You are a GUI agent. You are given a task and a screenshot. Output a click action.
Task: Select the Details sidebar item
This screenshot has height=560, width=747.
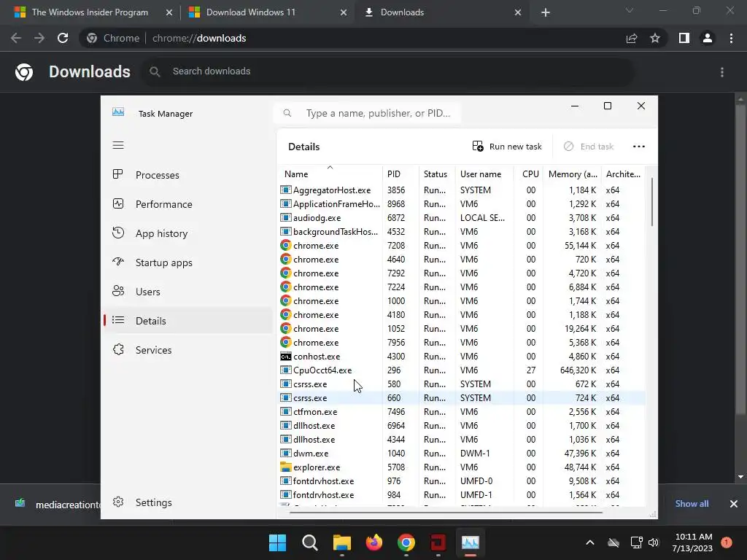pyautogui.click(x=188, y=321)
